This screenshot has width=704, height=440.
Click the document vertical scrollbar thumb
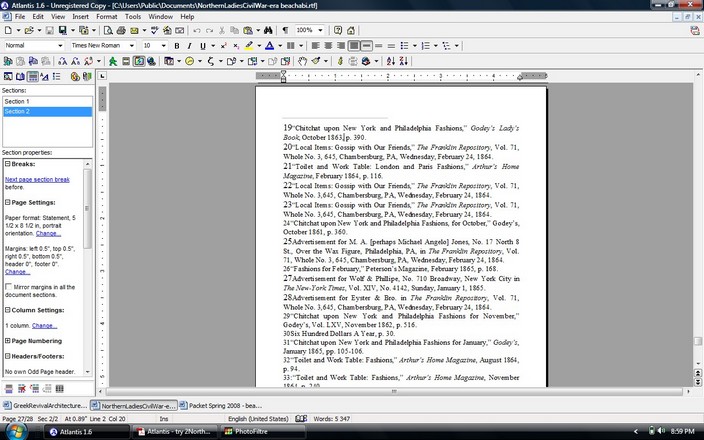tap(698, 341)
